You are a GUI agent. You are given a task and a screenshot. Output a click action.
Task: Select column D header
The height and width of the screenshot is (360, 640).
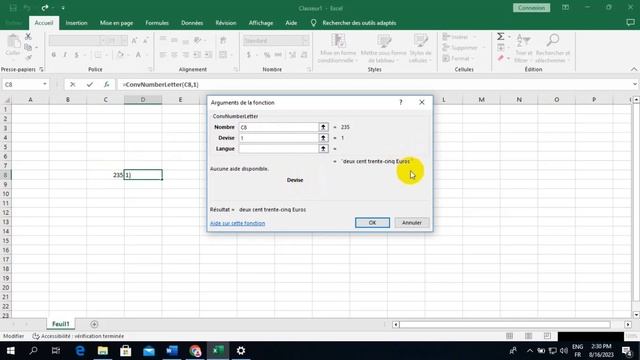point(143,100)
